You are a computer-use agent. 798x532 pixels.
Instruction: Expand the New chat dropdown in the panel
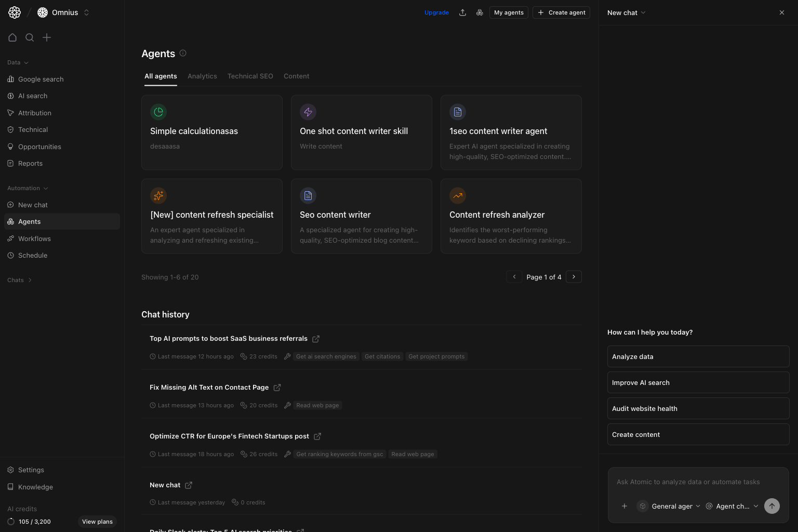644,12
